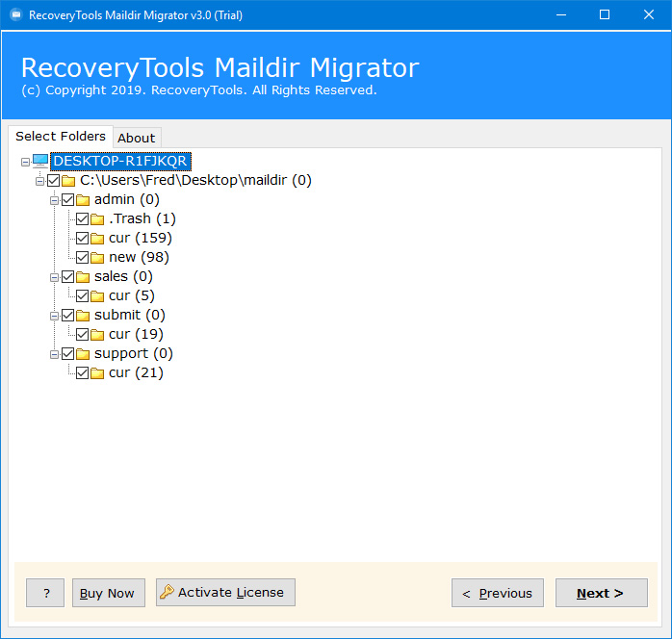Click the cur (21) folder icon

97,373
